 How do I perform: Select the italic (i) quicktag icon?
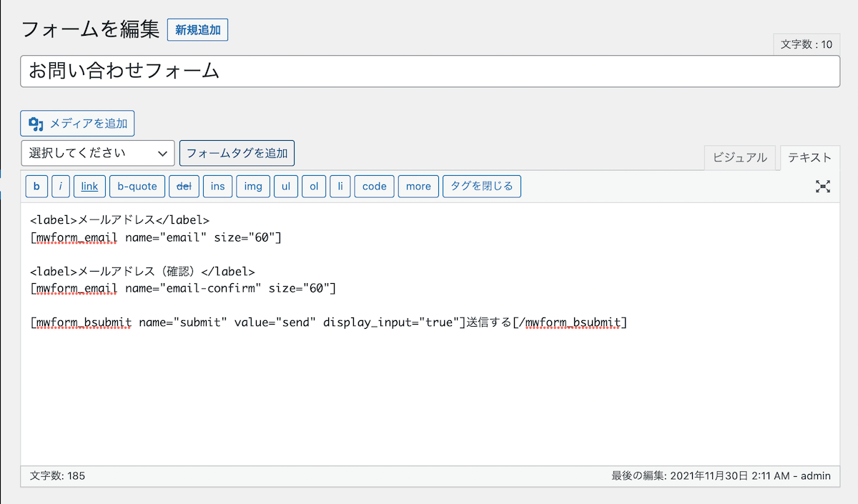click(59, 186)
